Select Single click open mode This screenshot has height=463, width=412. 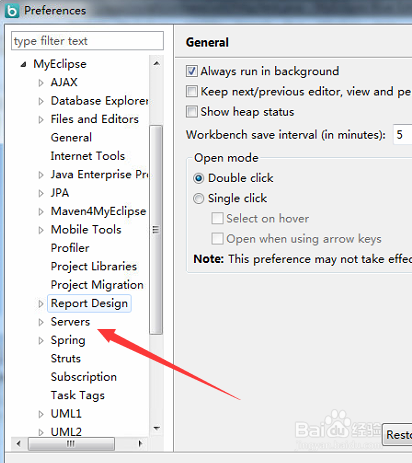point(198,199)
